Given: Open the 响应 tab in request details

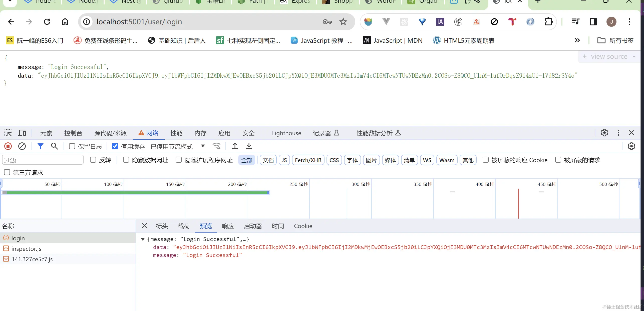Looking at the screenshot, I should click(x=228, y=226).
